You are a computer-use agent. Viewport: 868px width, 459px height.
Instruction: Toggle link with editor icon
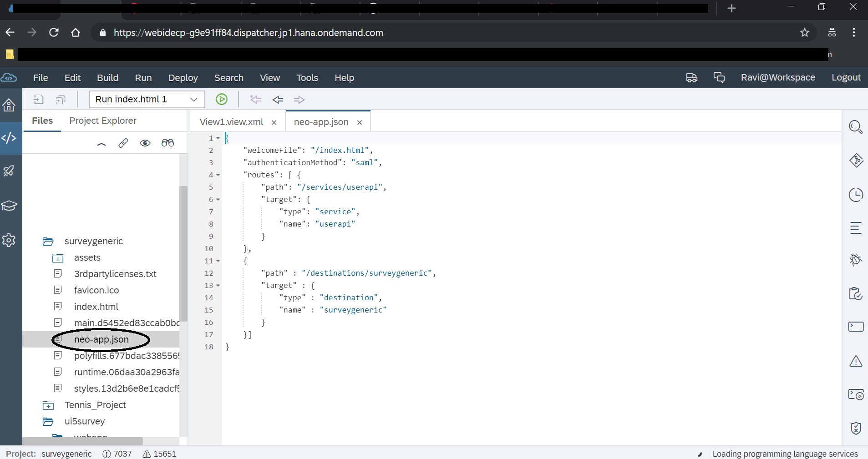point(123,143)
